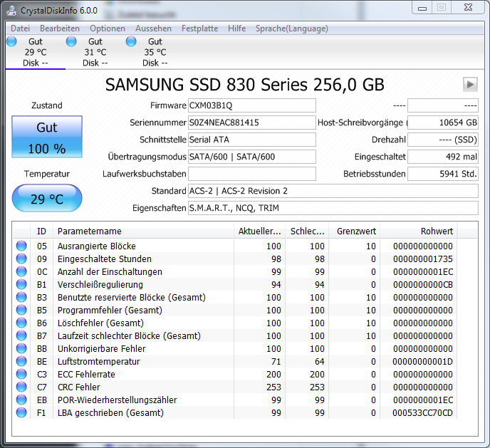Click the Seriennummer field
This screenshot has height=448, width=490.
pyautogui.click(x=252, y=123)
